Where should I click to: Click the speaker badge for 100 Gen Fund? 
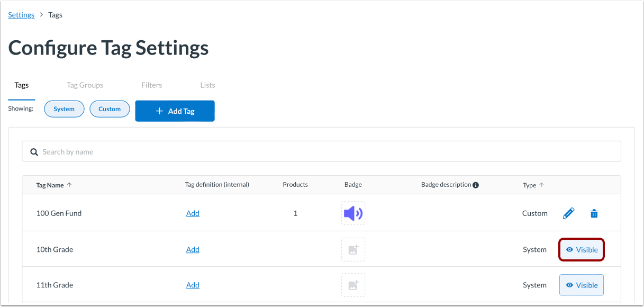pos(353,213)
